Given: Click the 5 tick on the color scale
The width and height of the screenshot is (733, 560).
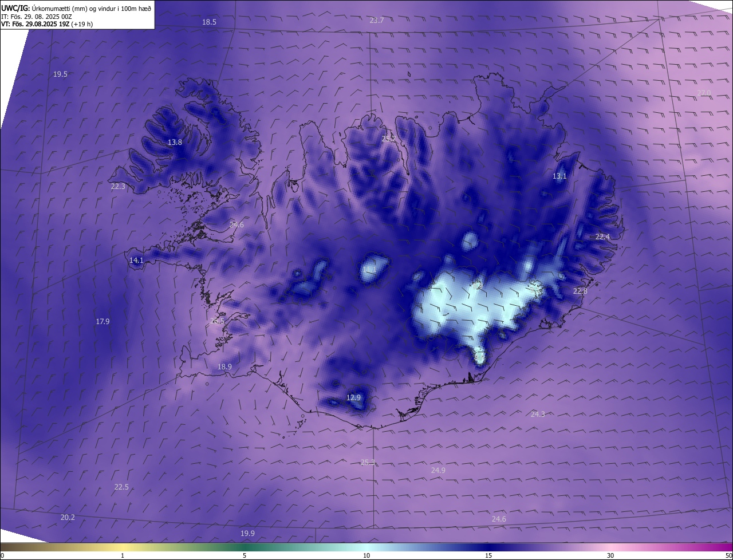Looking at the screenshot, I should tap(245, 555).
